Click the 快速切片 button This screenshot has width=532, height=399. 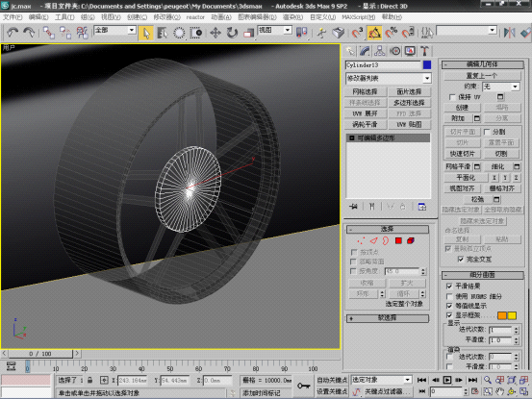[462, 154]
